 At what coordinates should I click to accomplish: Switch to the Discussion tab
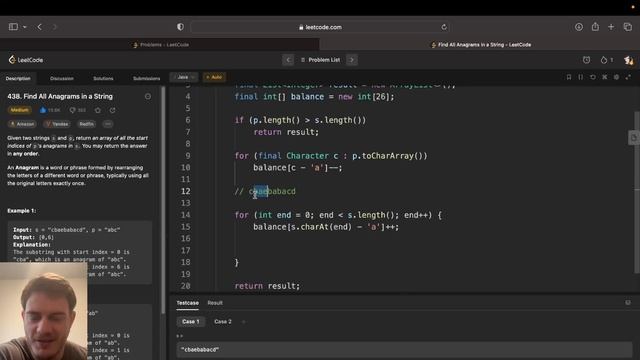click(x=62, y=78)
